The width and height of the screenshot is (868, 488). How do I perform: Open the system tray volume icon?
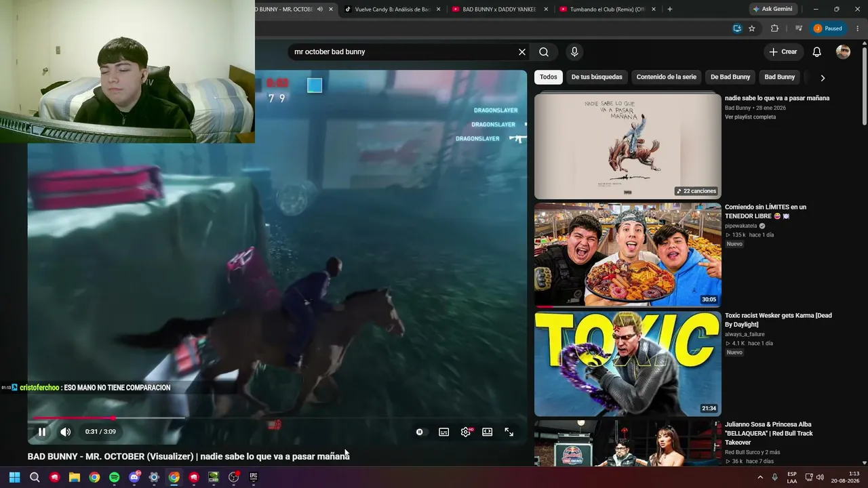[820, 477]
